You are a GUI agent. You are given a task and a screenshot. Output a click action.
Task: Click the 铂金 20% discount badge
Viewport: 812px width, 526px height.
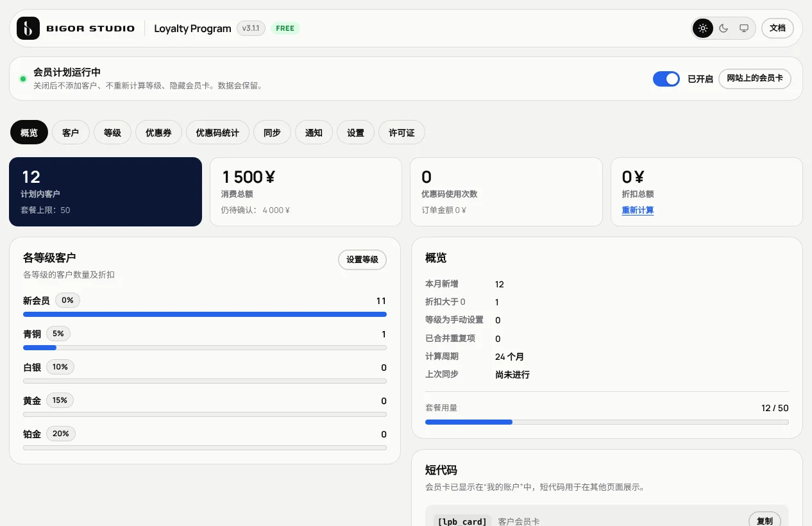(61, 434)
